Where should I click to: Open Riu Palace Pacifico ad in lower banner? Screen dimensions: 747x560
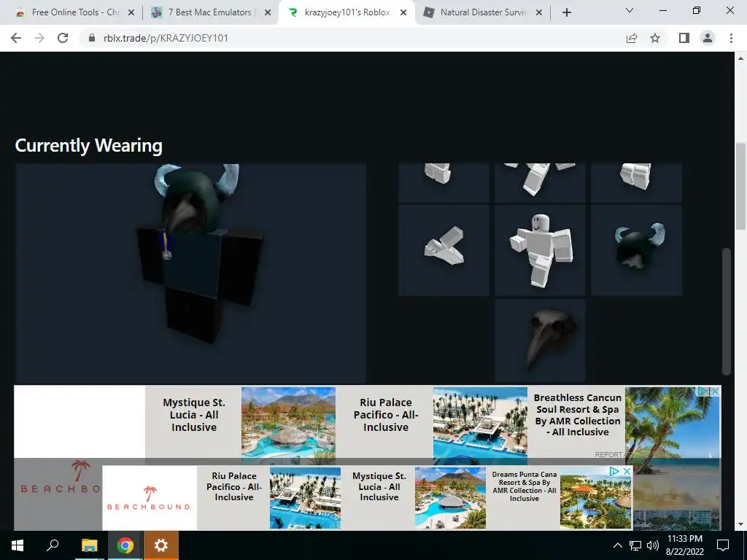tap(269, 497)
